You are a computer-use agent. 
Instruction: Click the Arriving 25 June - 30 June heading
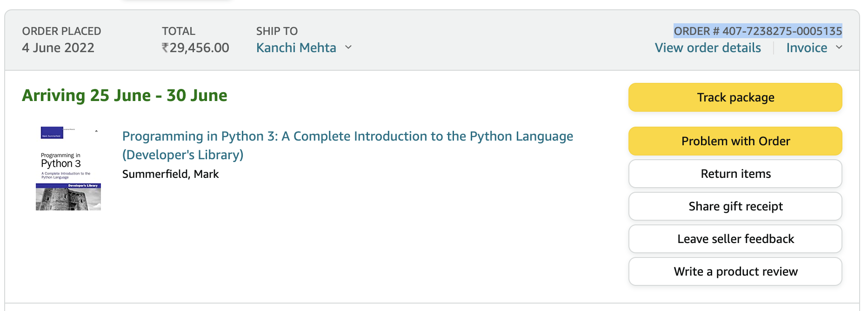(125, 95)
